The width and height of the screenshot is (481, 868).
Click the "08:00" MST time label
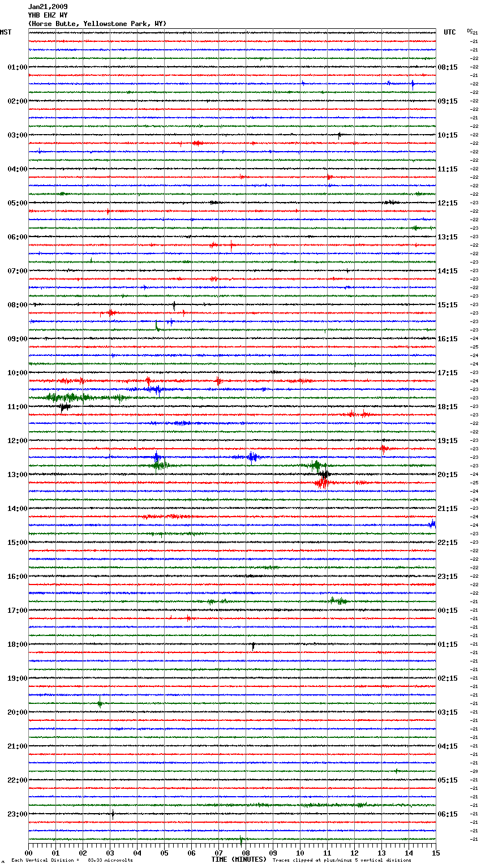point(18,305)
